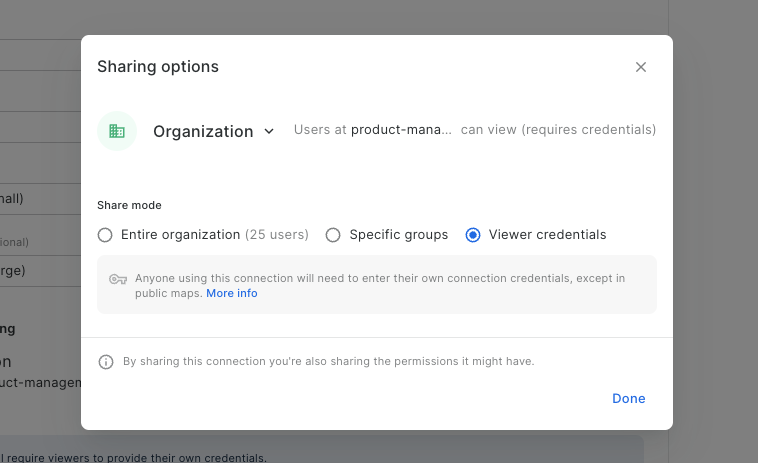The width and height of the screenshot is (758, 463).
Task: Click the info circle icon near permissions note
Action: click(106, 362)
